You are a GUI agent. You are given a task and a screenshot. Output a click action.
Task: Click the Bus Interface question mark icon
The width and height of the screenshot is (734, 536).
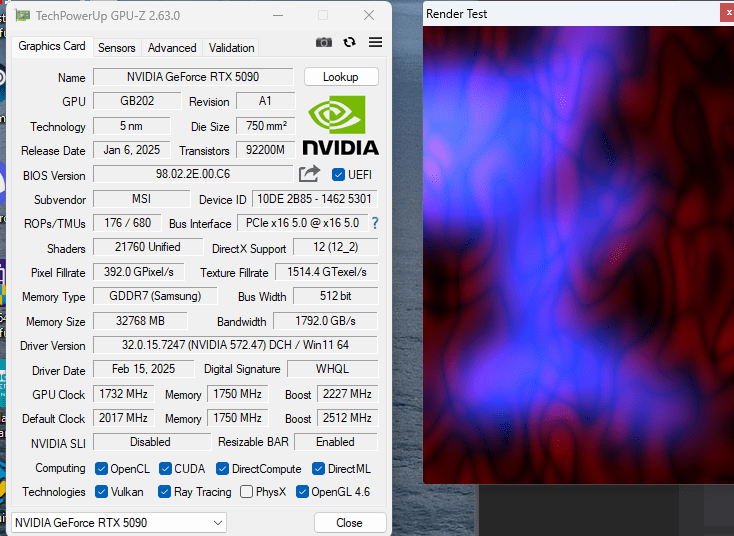[375, 223]
